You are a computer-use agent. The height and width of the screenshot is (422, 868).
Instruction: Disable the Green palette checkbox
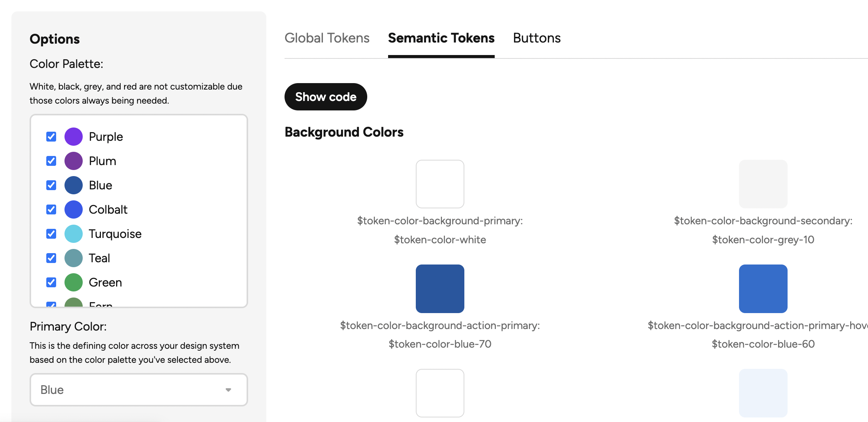point(51,282)
